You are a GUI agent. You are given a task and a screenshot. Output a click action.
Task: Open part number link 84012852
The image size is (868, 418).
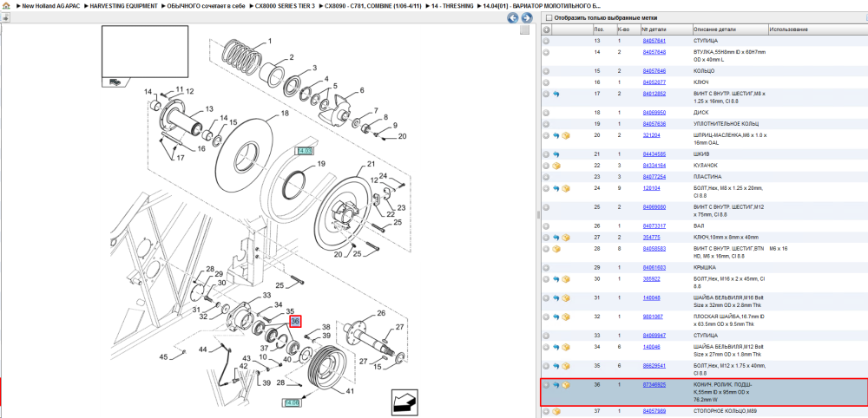654,94
